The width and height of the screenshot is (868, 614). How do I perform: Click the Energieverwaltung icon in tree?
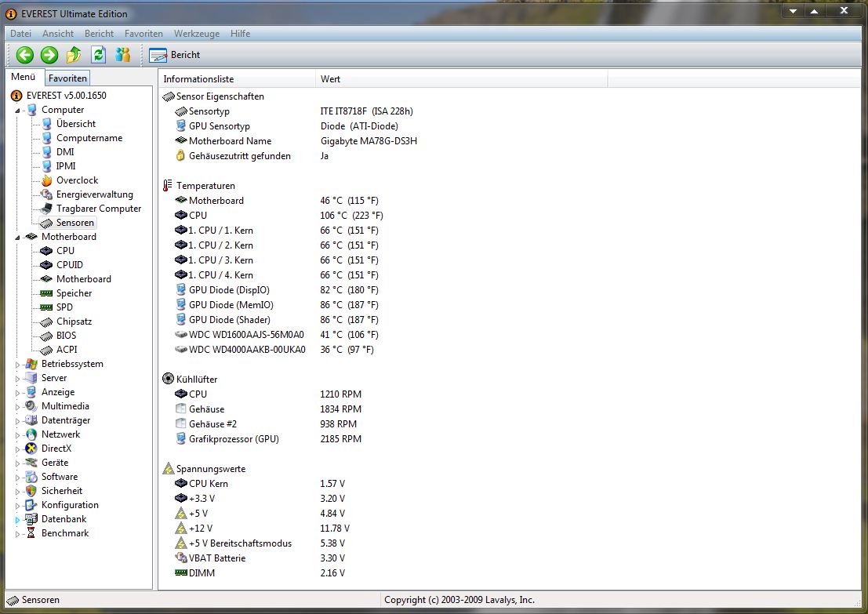[46, 194]
